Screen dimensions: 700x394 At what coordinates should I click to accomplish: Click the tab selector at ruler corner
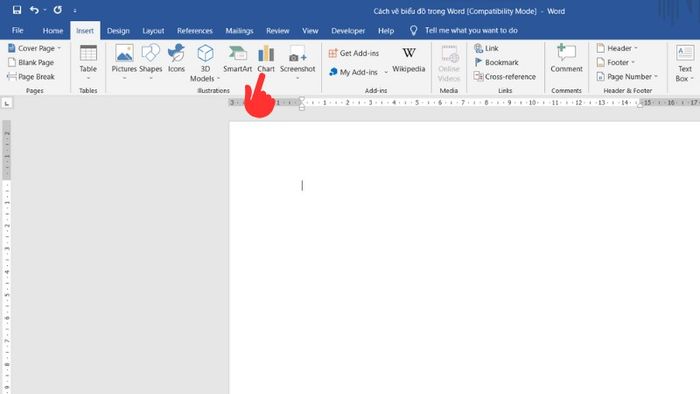(7, 103)
